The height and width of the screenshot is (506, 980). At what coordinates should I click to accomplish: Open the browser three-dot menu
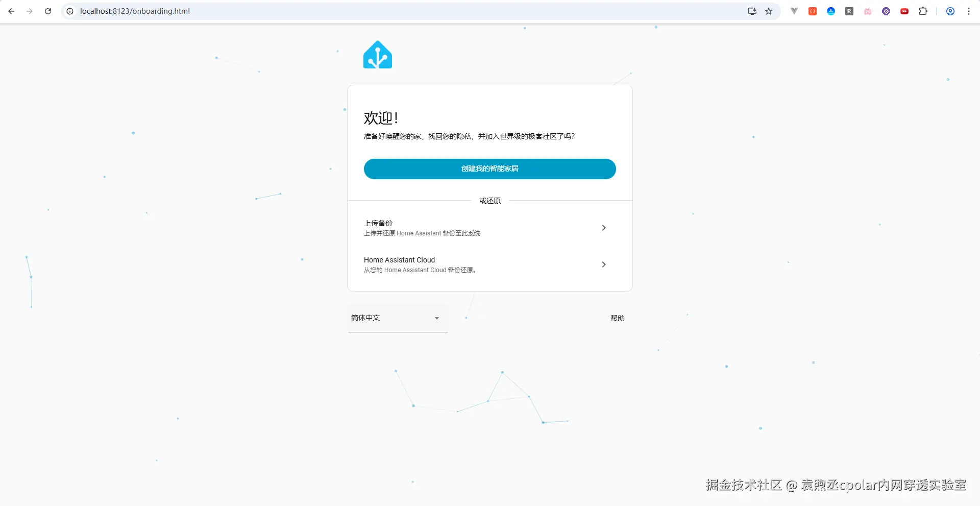click(x=969, y=11)
